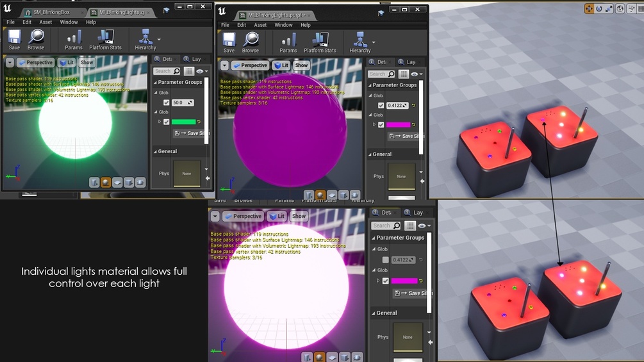Image resolution: width=644 pixels, height=362 pixels.
Task: Switch to SM_BlinkingBox tab
Action: [x=51, y=12]
